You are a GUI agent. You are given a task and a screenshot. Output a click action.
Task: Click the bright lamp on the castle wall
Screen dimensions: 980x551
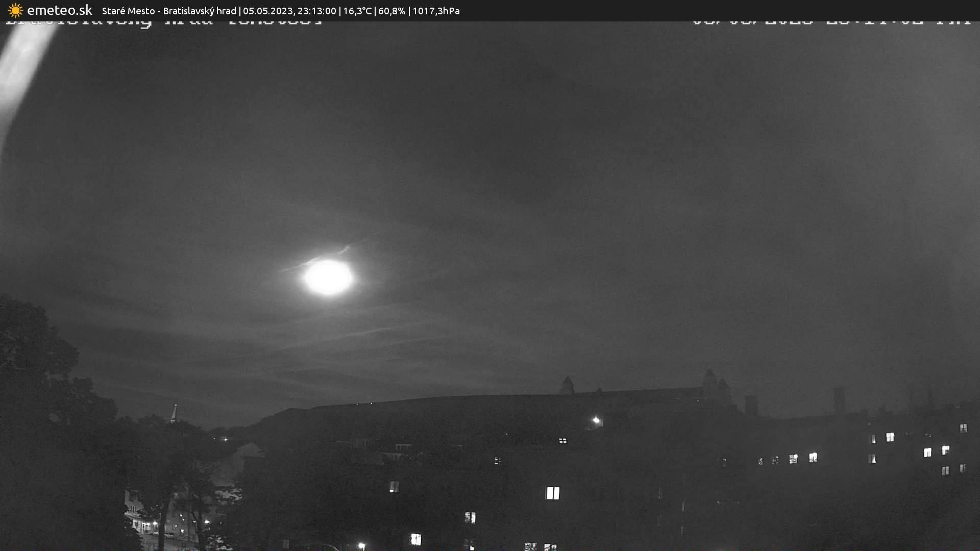(x=596, y=420)
